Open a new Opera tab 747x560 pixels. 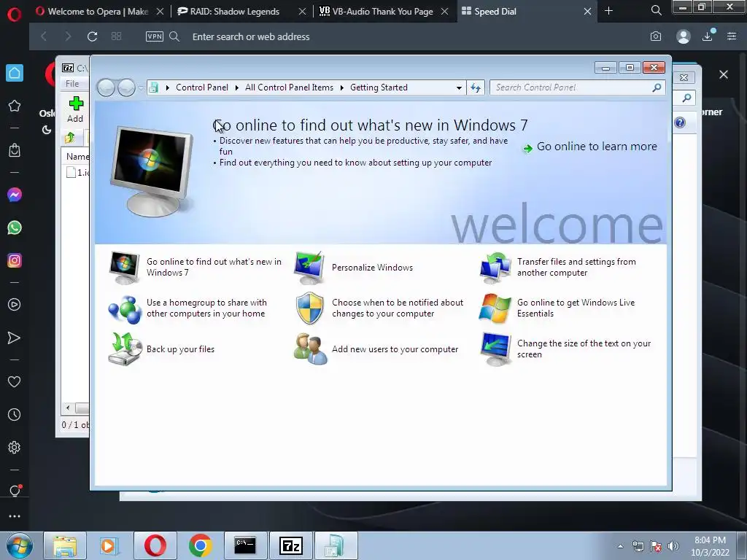608,10
